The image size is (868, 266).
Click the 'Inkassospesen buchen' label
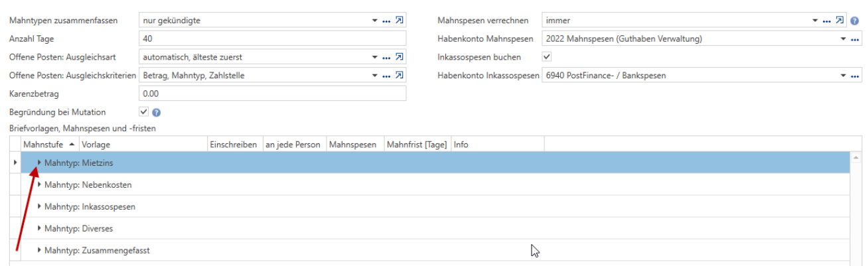pyautogui.click(x=479, y=57)
